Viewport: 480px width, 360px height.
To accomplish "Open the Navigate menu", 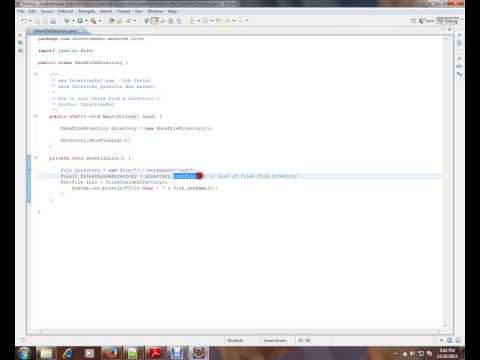I will pos(87,11).
